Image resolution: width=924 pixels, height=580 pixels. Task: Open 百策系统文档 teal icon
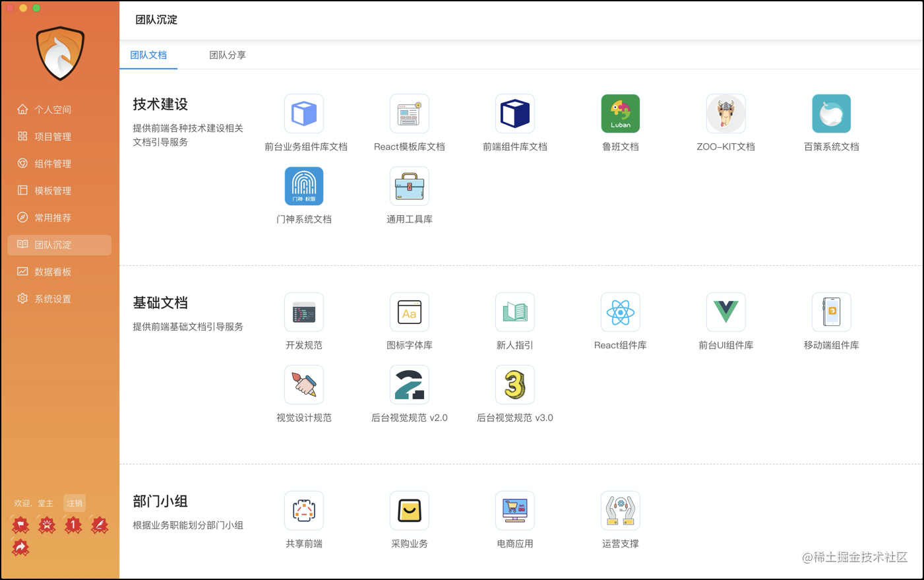(832, 113)
